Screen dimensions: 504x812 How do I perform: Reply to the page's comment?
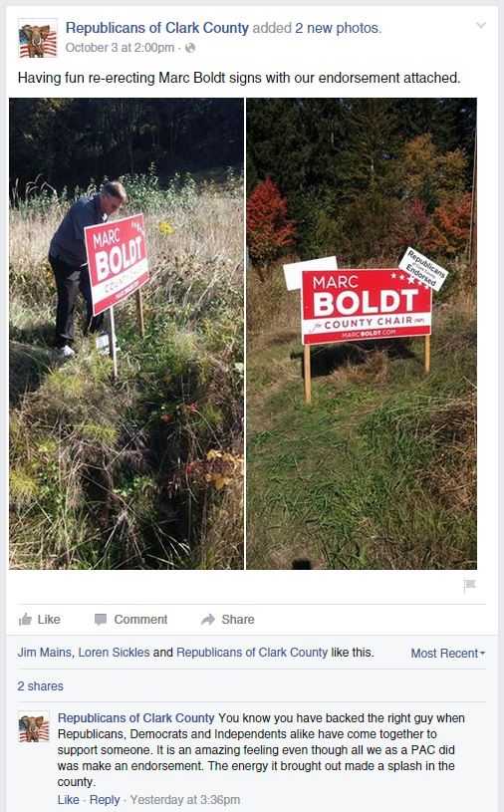105,800
